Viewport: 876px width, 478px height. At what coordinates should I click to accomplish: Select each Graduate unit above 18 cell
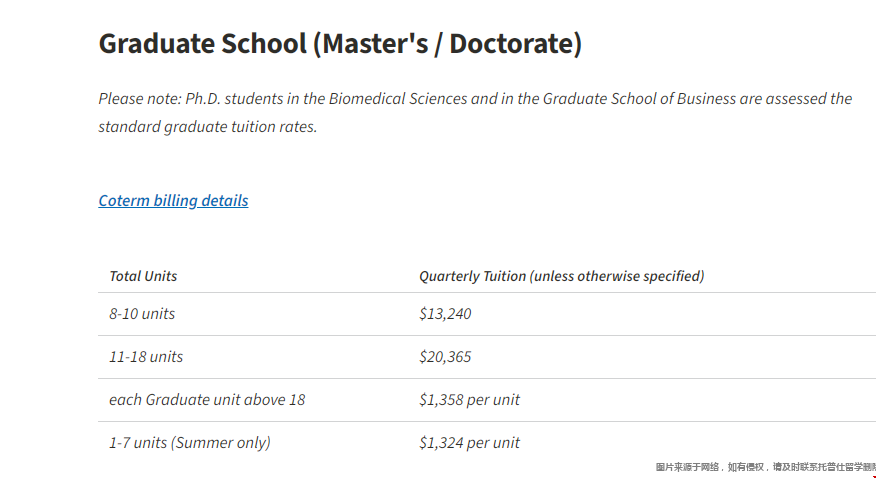click(x=207, y=399)
